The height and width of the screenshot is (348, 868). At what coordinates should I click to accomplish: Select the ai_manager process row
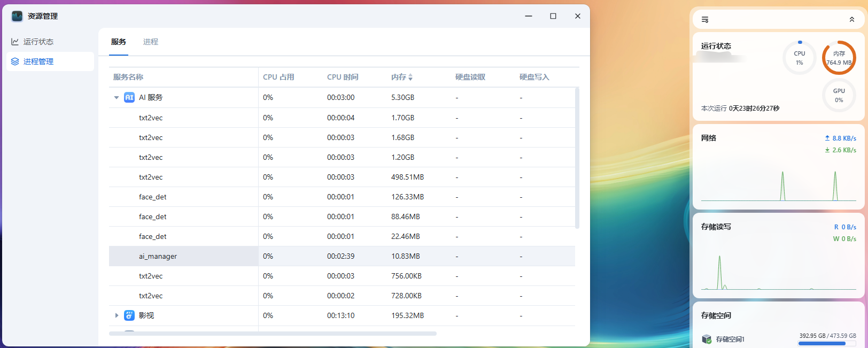(x=158, y=256)
